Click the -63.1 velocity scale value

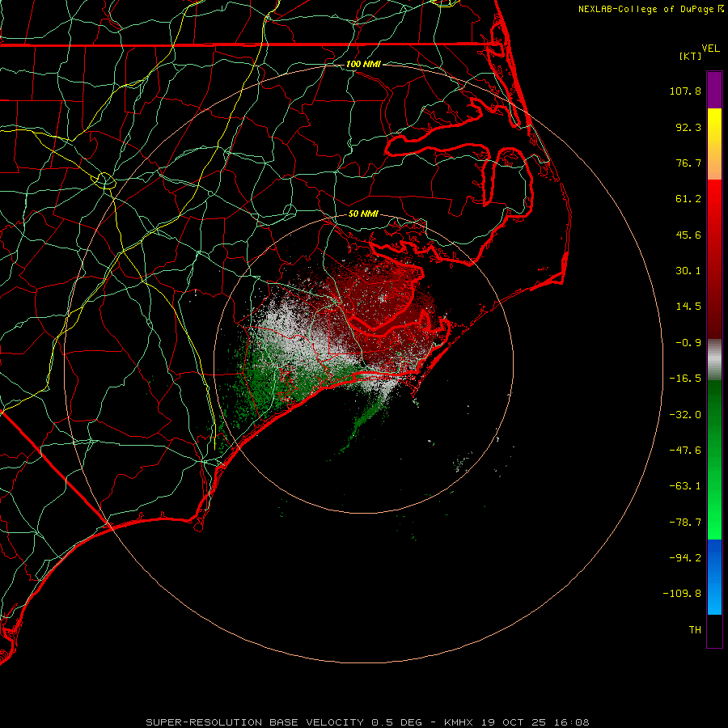(x=685, y=486)
